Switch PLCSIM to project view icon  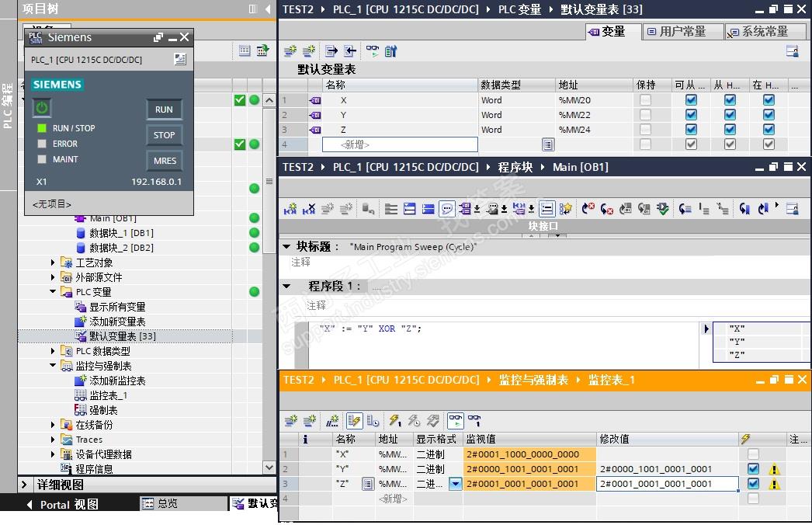coord(179,59)
